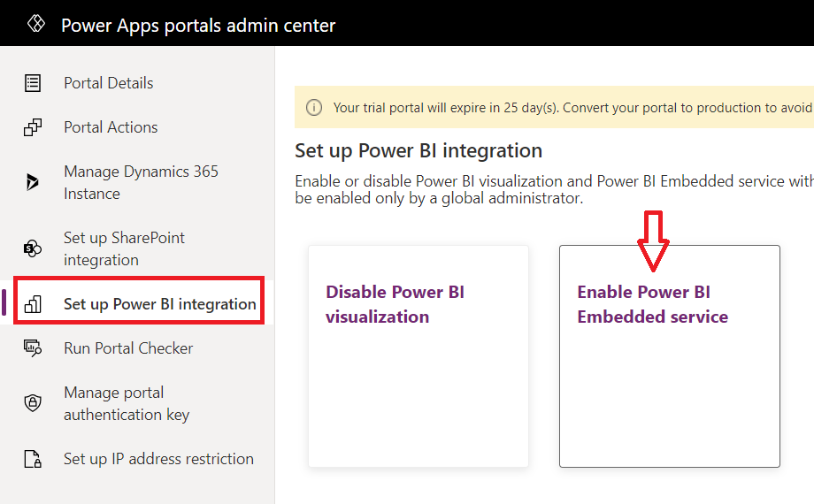Click Enable Power BI Embedded service card

click(x=670, y=356)
